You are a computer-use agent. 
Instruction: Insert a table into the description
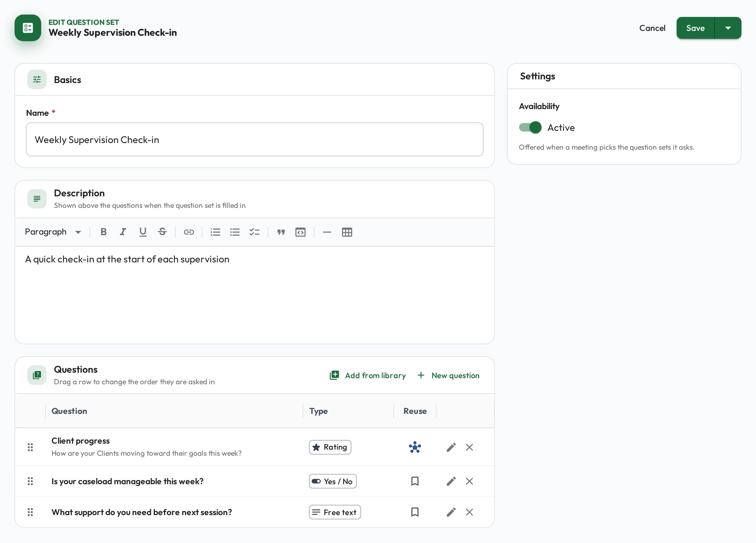(x=347, y=232)
